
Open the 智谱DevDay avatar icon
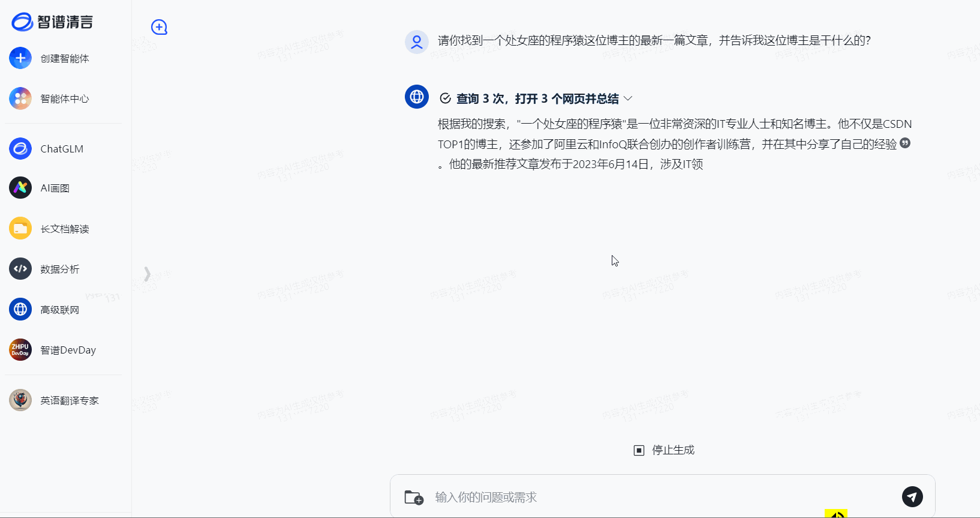[x=20, y=350]
